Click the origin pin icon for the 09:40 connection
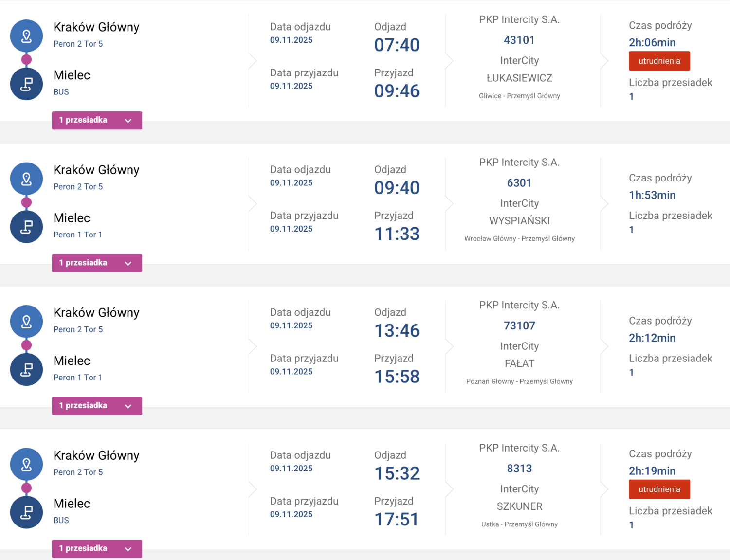The width and height of the screenshot is (730, 560). pyautogui.click(x=27, y=179)
